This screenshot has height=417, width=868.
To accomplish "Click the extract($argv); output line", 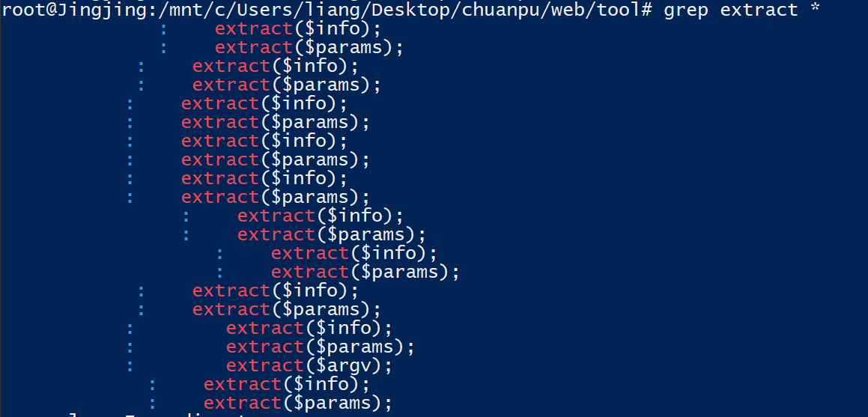I will coord(309,365).
